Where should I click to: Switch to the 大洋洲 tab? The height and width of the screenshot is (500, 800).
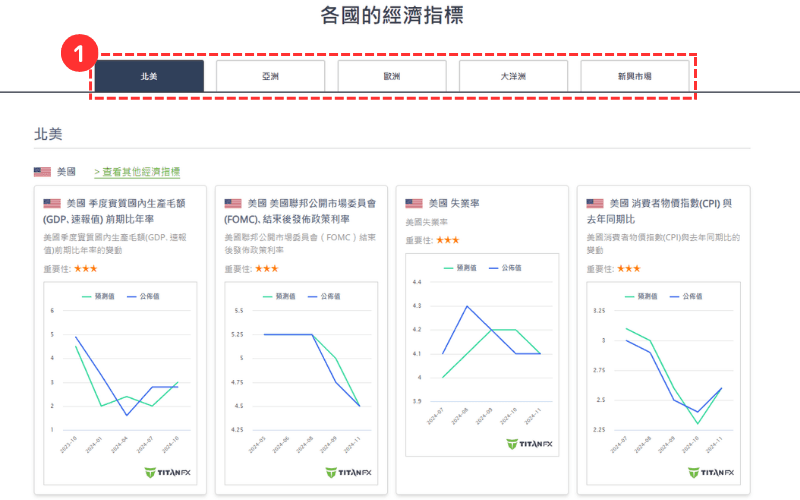[514, 76]
